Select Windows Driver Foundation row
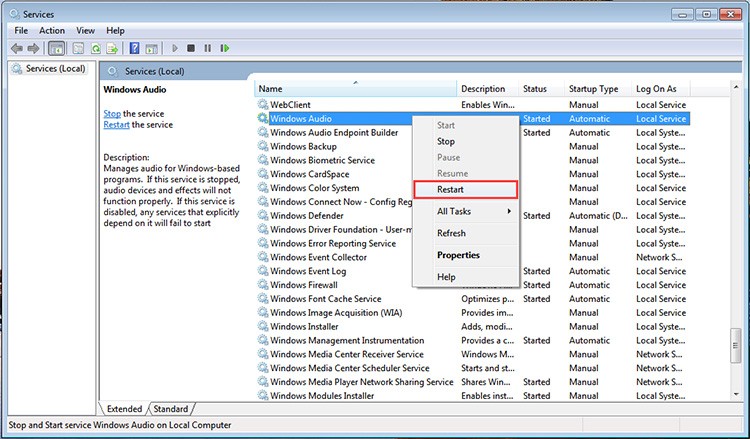This screenshot has height=439, width=750. pyautogui.click(x=334, y=230)
